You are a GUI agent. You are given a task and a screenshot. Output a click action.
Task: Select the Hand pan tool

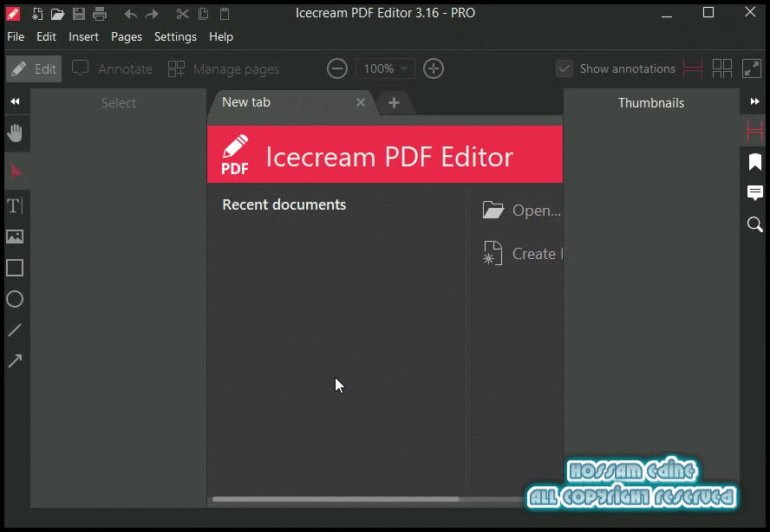15,133
